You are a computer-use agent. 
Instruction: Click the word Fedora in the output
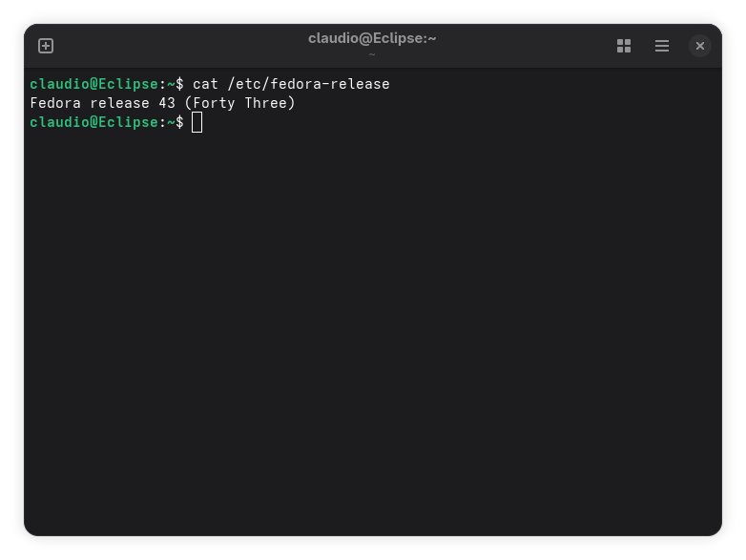pos(55,103)
